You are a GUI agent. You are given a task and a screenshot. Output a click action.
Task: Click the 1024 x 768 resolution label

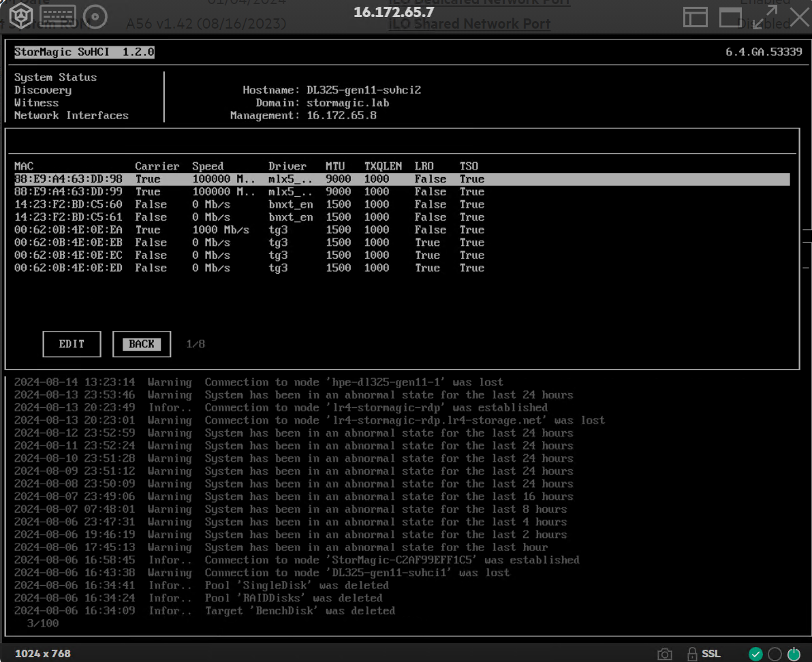(42, 654)
